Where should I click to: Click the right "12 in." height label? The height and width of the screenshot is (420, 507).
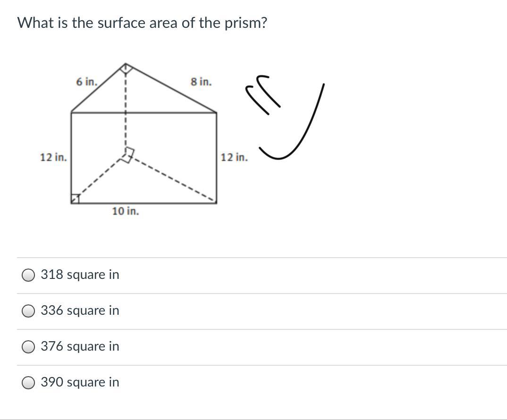coord(234,157)
